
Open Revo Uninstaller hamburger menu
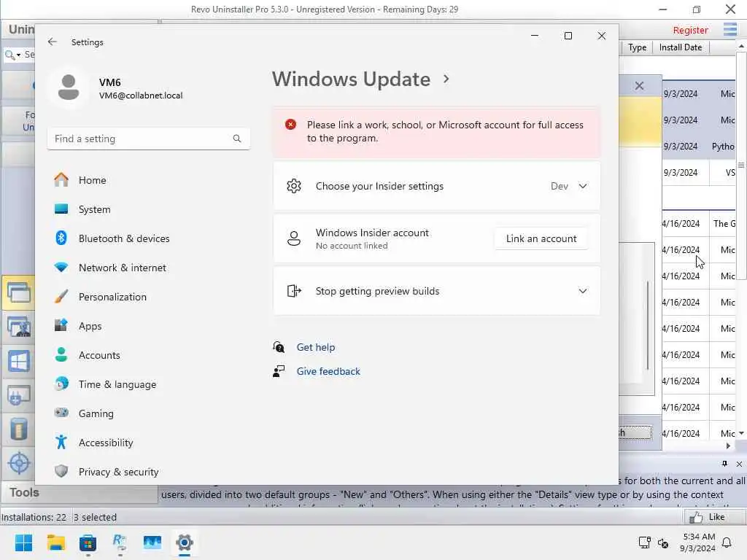coord(729,29)
